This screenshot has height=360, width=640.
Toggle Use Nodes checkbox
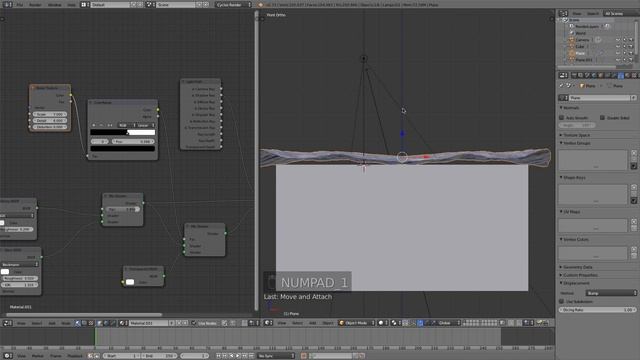[194, 323]
